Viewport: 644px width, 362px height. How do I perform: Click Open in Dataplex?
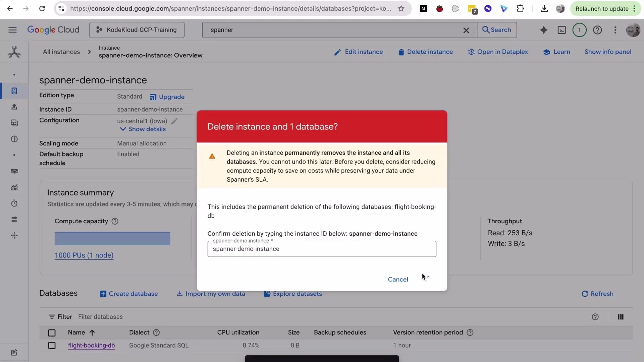[498, 52]
